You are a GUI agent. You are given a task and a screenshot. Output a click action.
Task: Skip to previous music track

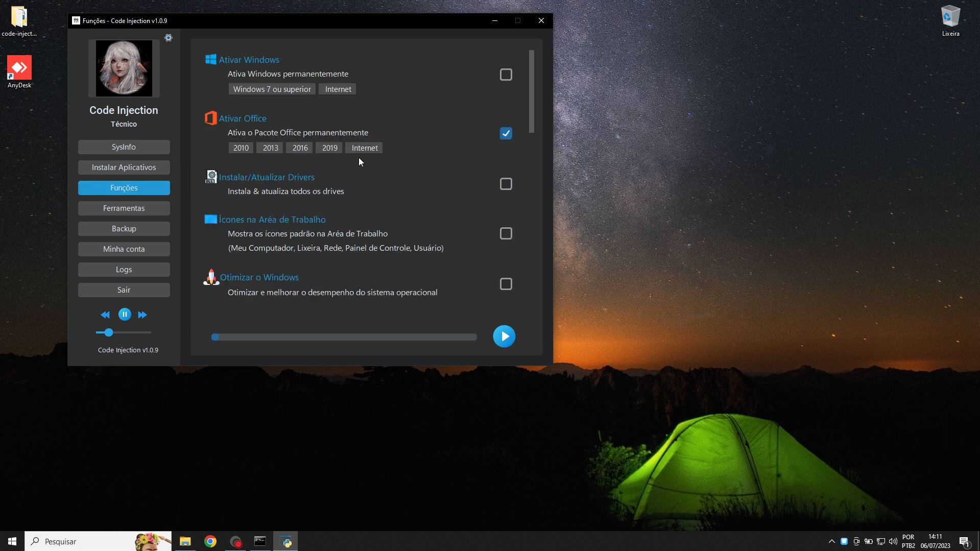point(105,315)
